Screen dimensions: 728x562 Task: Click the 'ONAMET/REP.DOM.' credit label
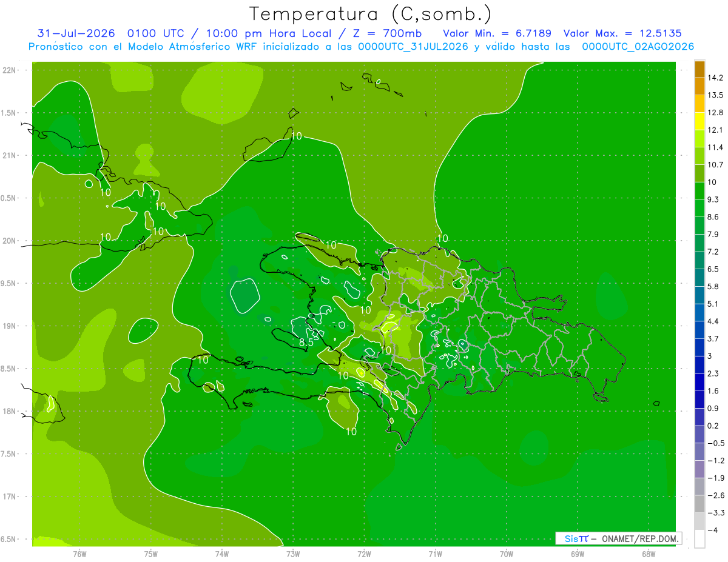pos(640,538)
